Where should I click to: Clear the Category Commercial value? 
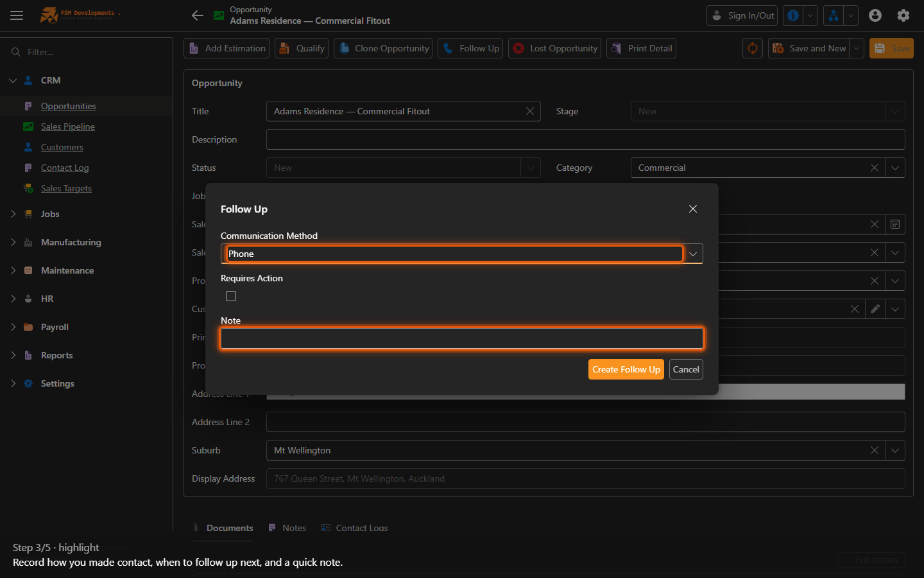(875, 168)
